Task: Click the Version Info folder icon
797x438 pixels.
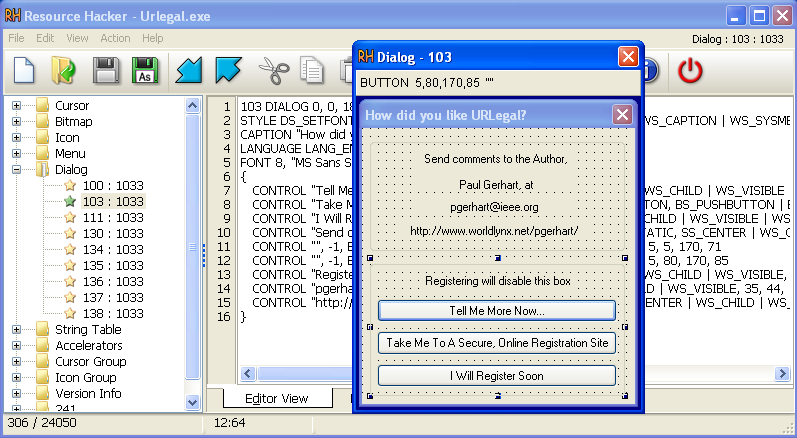Action: click(x=43, y=393)
